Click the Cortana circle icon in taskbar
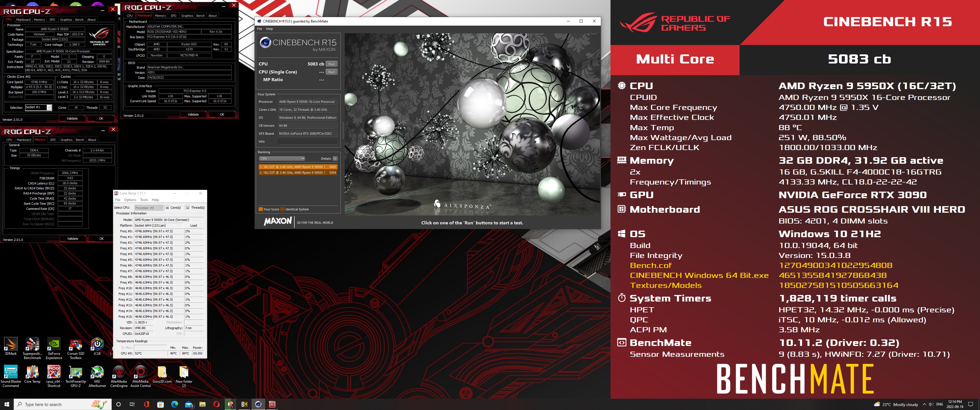The height and width of the screenshot is (410, 980). 118,404
